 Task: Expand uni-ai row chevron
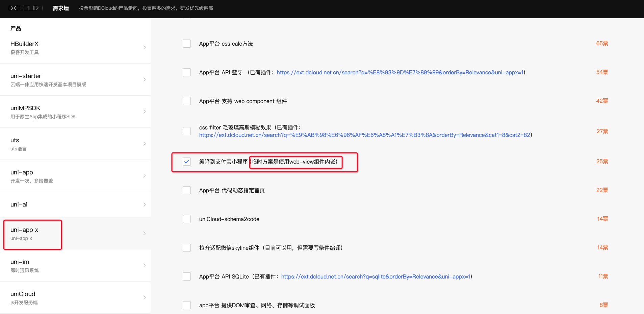(x=145, y=204)
